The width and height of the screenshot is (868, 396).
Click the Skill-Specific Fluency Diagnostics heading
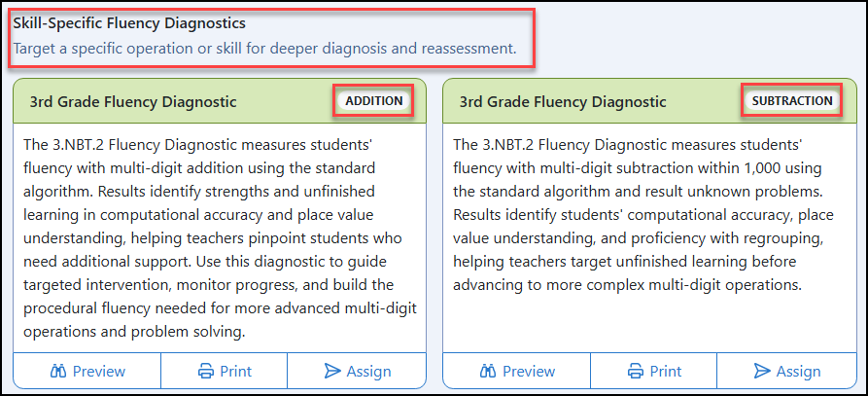tap(129, 23)
